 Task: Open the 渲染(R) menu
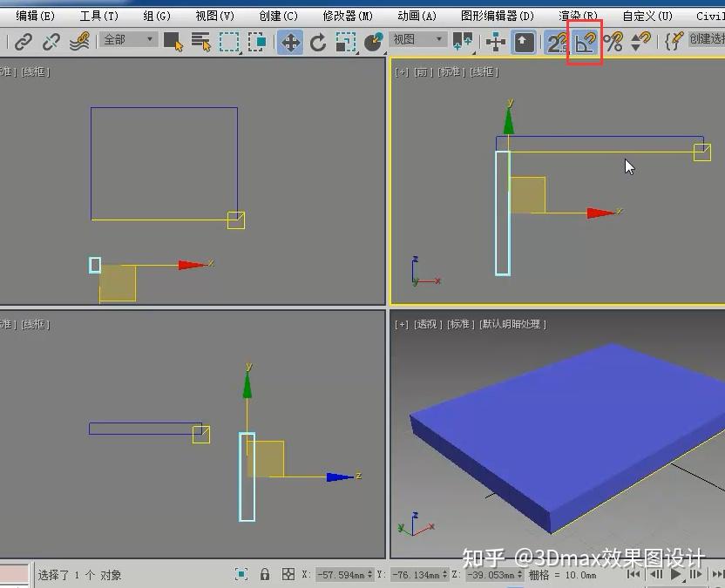pyautogui.click(x=578, y=14)
